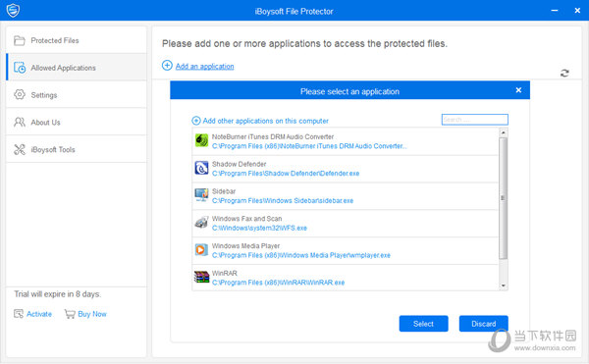589x364 pixels.
Task: Click the WinRAR books icon
Action: (201, 277)
